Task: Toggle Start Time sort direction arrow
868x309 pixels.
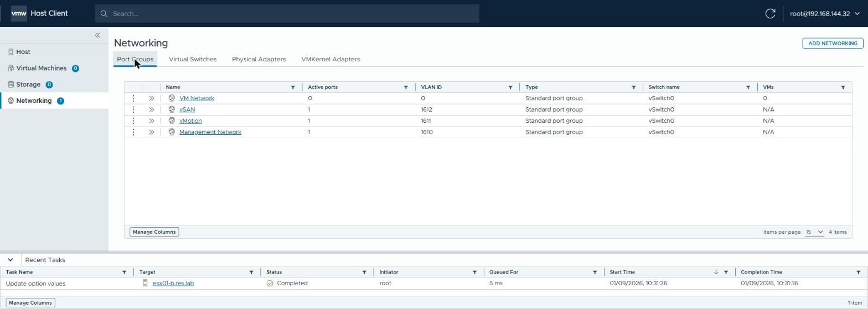Action: coord(716,273)
